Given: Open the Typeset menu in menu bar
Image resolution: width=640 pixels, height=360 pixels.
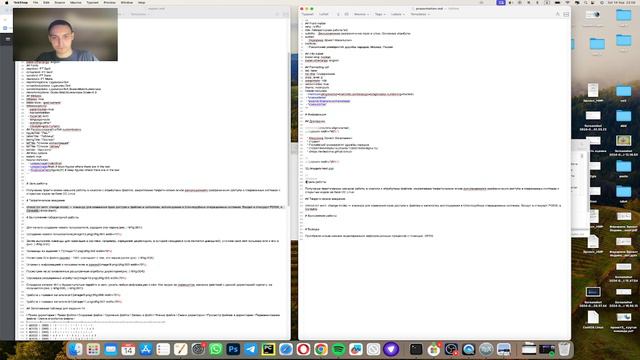Looking at the screenshot, I should coord(92,2).
